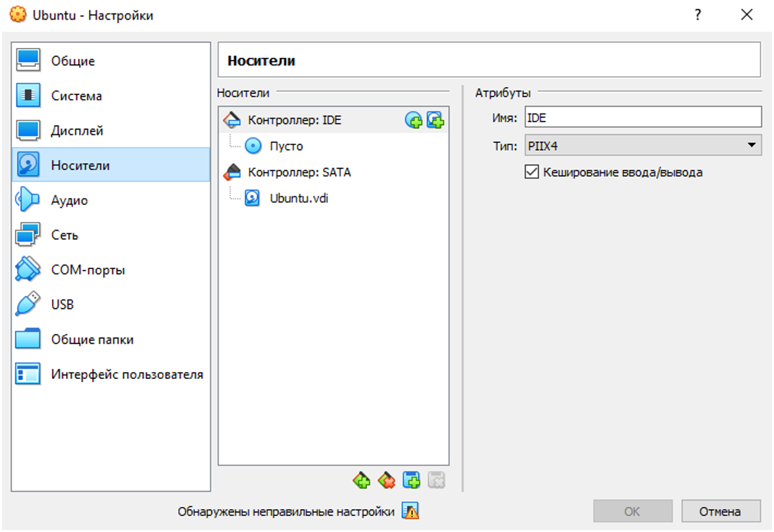This screenshot has height=532, width=774.
Task: Click the invalid settings warning icon
Action: [410, 511]
